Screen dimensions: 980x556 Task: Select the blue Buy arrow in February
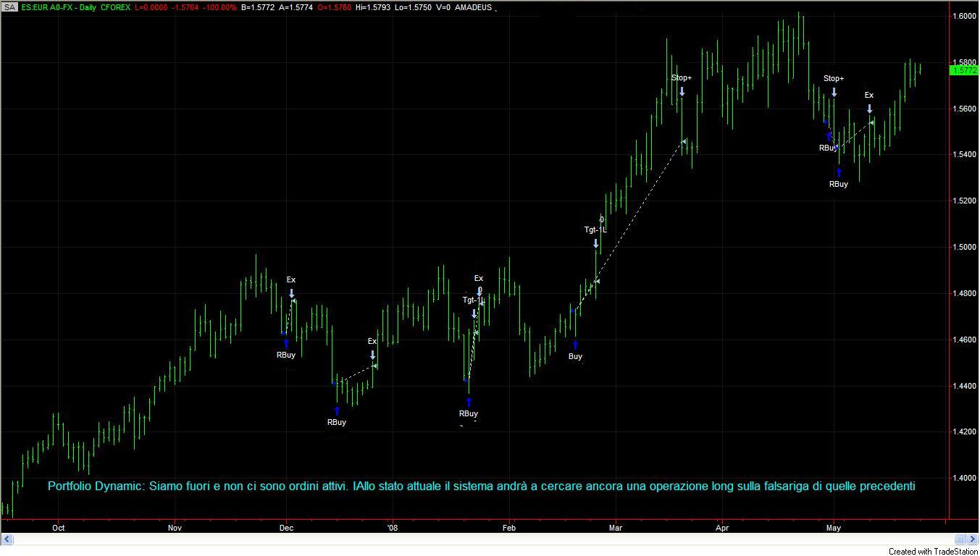[x=576, y=345]
